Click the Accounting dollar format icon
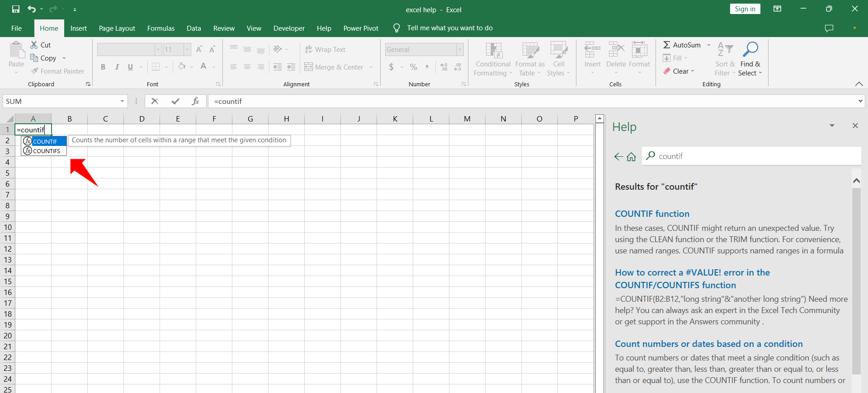 pyautogui.click(x=391, y=67)
